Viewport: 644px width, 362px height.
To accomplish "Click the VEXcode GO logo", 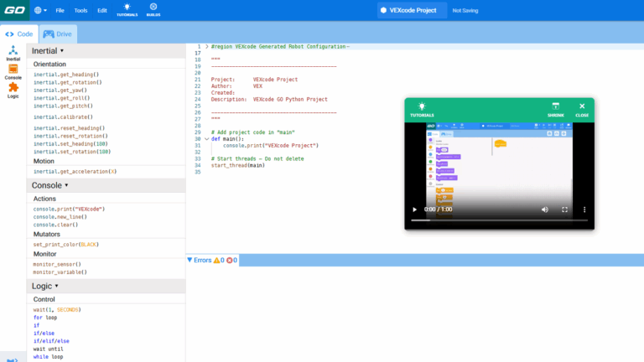I will 15,10.
